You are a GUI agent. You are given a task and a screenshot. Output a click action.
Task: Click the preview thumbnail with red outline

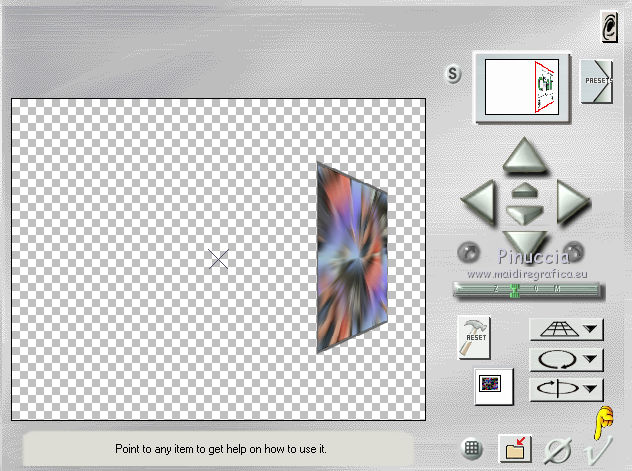click(x=522, y=87)
